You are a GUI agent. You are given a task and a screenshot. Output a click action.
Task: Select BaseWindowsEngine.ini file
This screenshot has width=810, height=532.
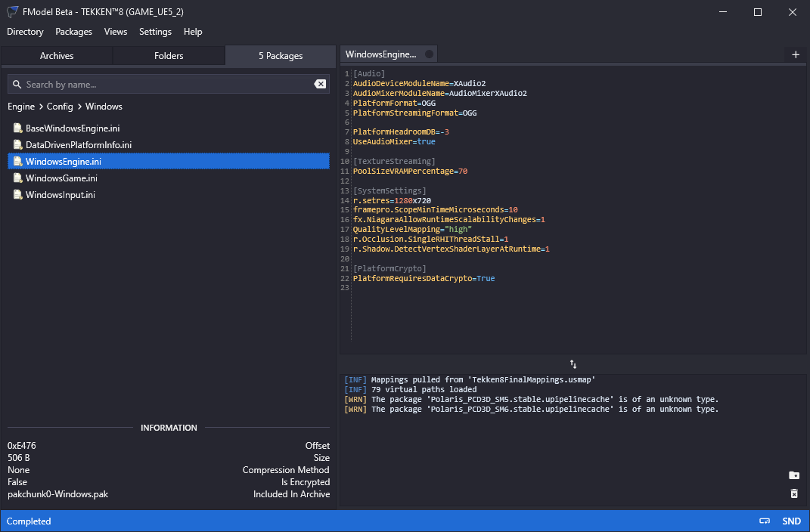(x=169, y=128)
